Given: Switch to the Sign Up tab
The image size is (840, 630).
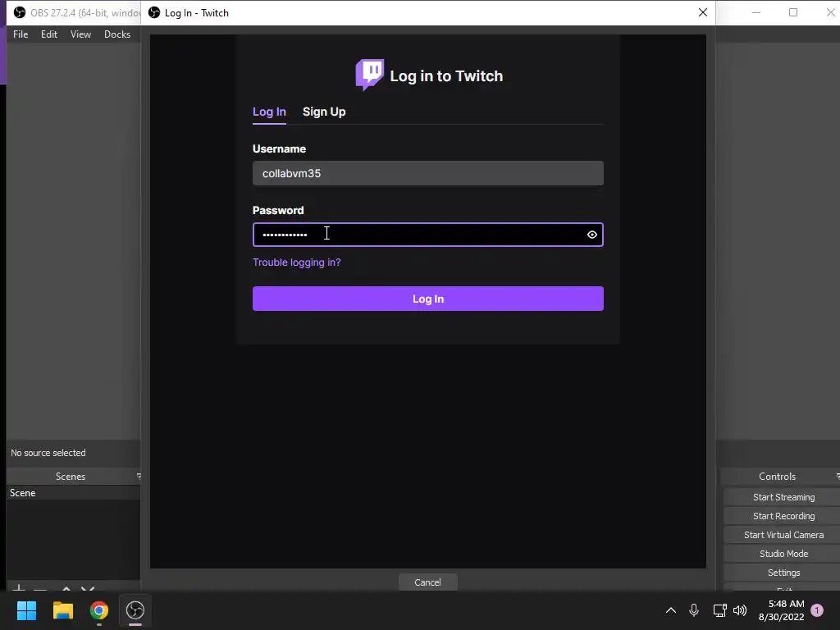Looking at the screenshot, I should tap(323, 112).
